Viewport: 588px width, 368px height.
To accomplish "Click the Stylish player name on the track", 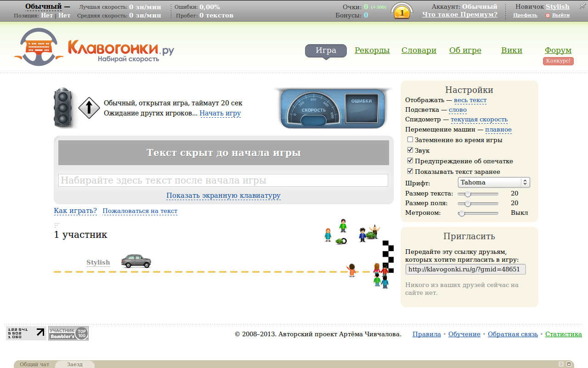I will pyautogui.click(x=98, y=263).
